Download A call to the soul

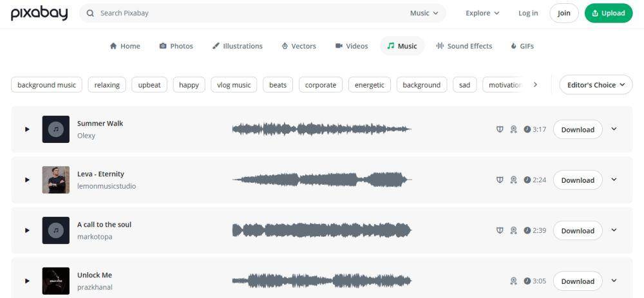(578, 230)
